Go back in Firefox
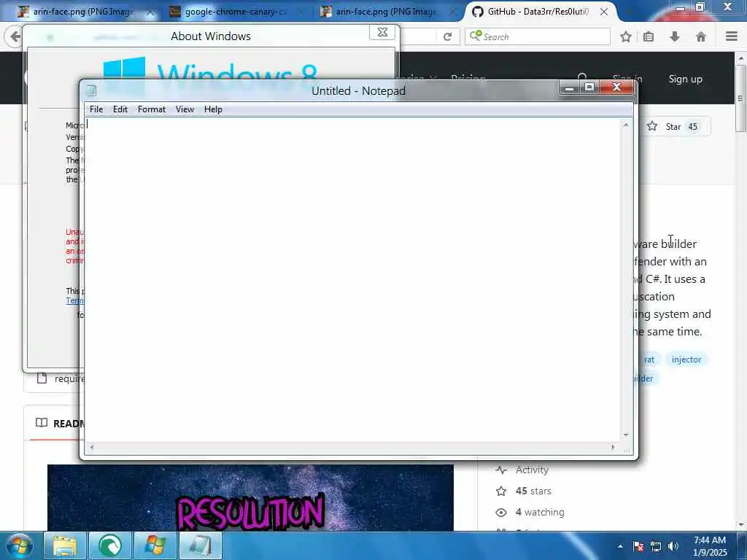747x560 pixels. [15, 36]
